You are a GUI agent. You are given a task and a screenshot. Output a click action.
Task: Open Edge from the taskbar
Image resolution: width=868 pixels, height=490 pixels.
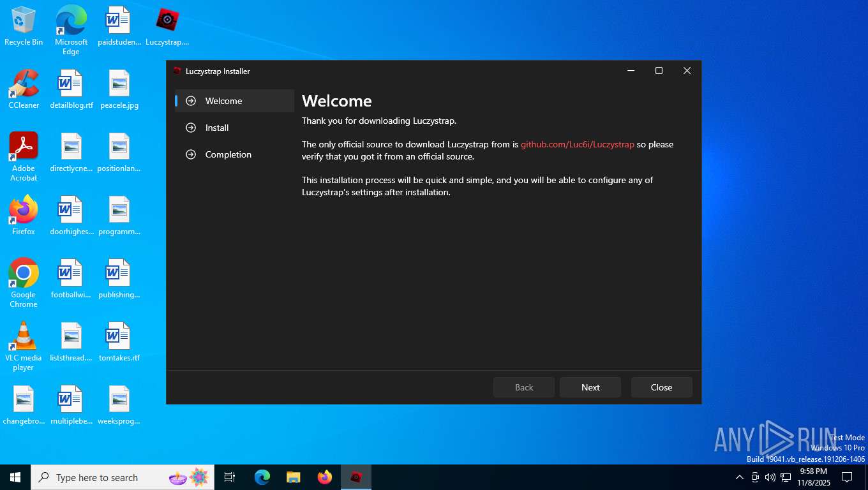coord(262,477)
